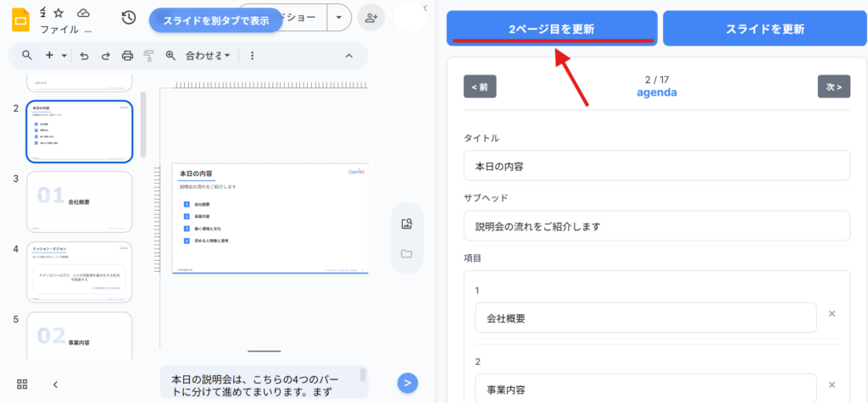Open version history clock icon
Screen dimensions: 868x403
pos(129,18)
